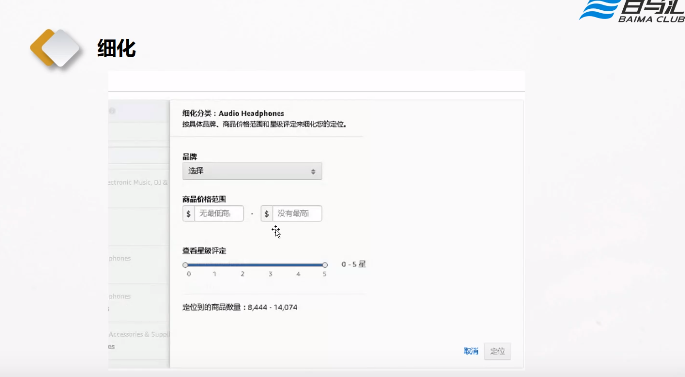Click the 取消 cancel link

coord(471,351)
